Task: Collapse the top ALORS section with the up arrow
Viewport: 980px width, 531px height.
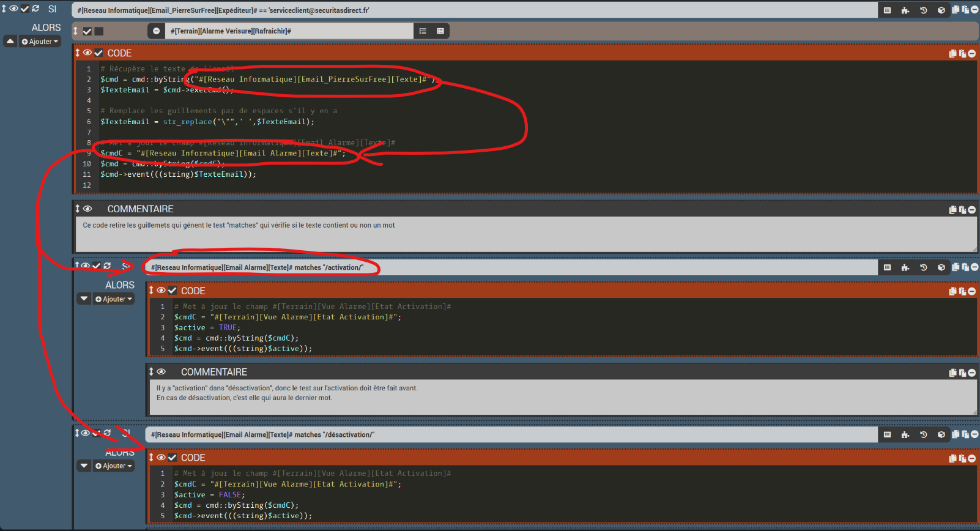Action: [10, 42]
